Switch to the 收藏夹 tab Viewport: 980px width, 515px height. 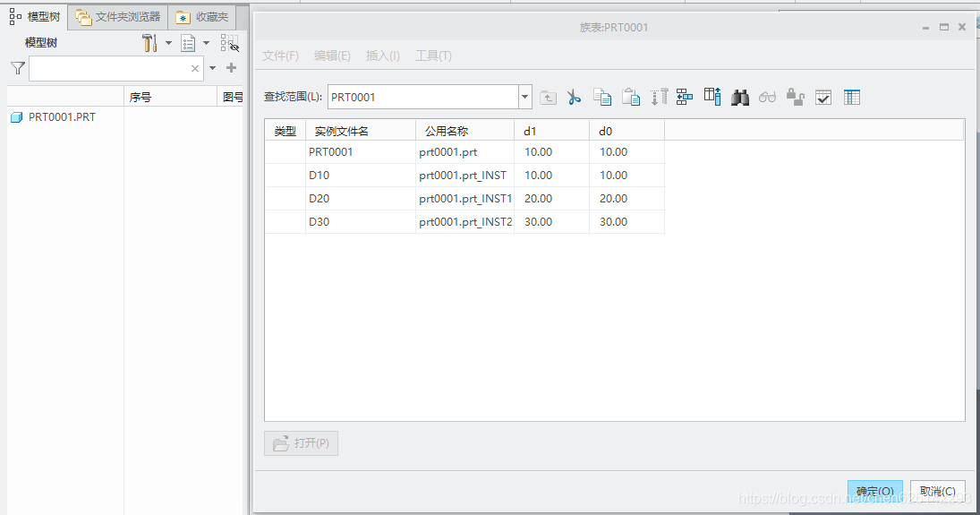[x=202, y=17]
